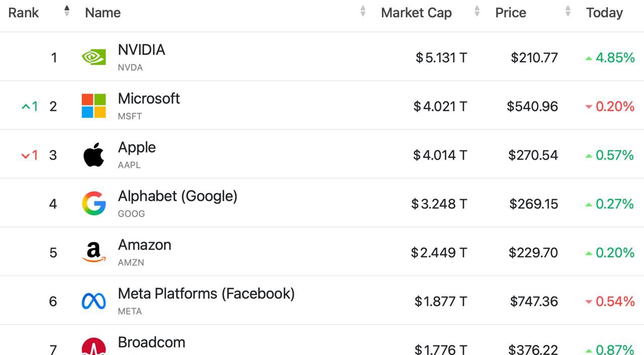Sort using Market Cap sort arrows
This screenshot has height=355, width=644.
point(477,12)
